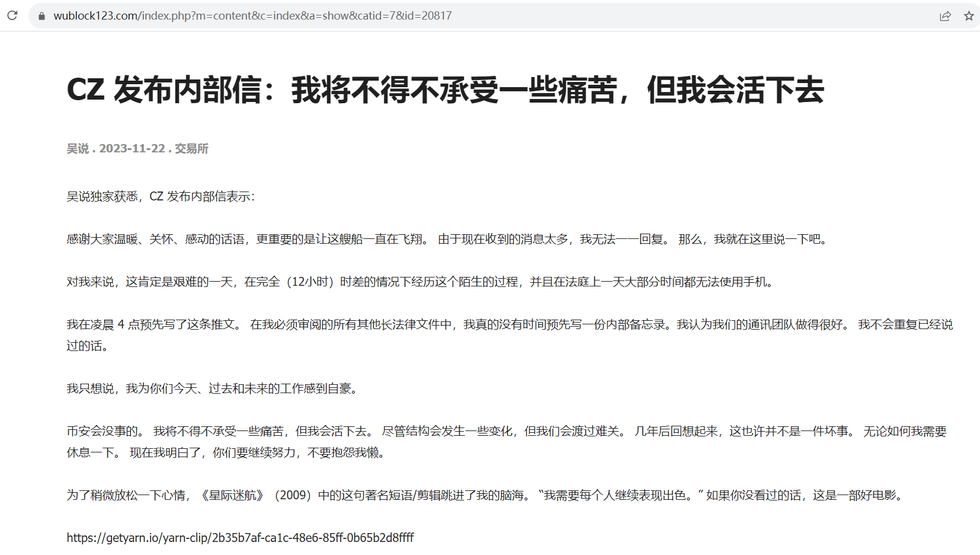Click paragraph starting "币安会没事的"
This screenshot has width=980, height=555.
(507, 442)
